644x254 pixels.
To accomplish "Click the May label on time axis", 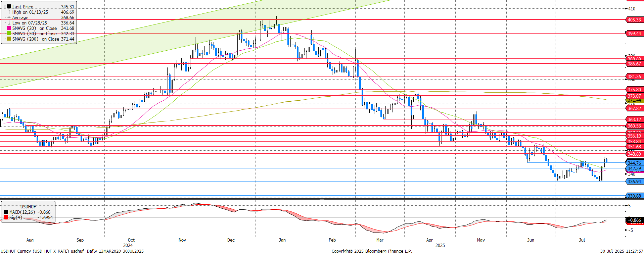I will pos(481,240).
